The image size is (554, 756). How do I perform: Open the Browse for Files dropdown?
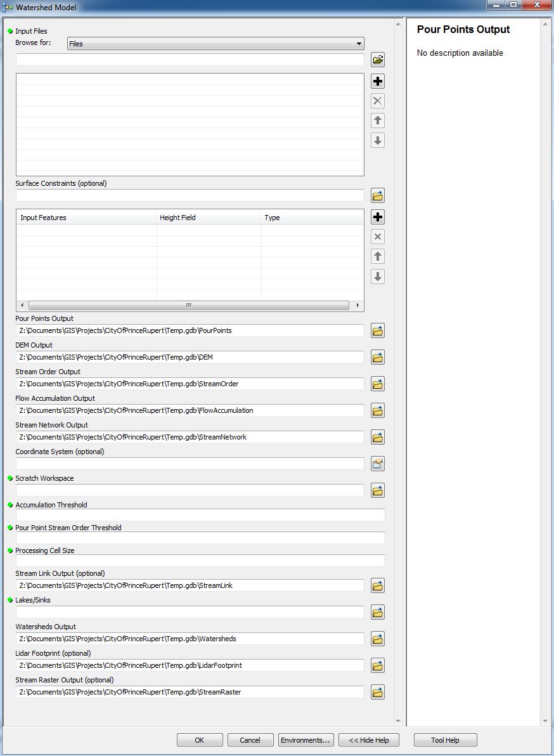pos(216,43)
